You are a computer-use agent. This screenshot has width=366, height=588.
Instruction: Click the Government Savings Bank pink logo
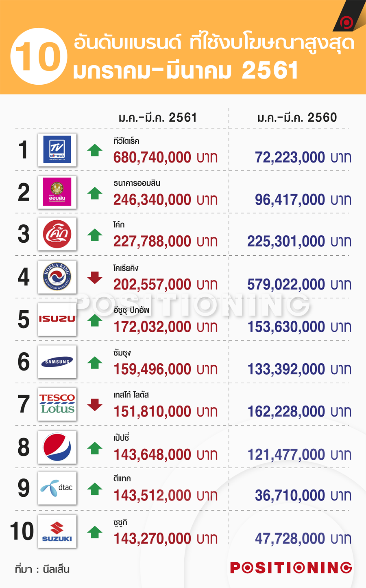[x=57, y=192]
